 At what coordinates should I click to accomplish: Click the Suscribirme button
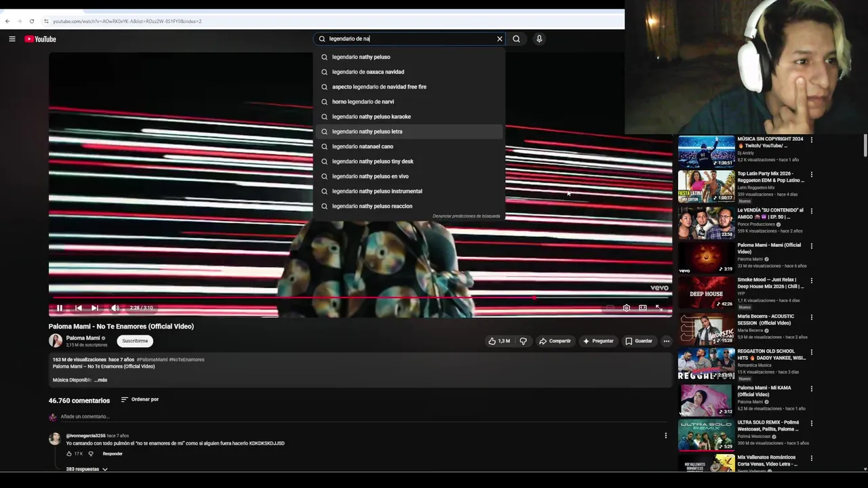pos(135,341)
